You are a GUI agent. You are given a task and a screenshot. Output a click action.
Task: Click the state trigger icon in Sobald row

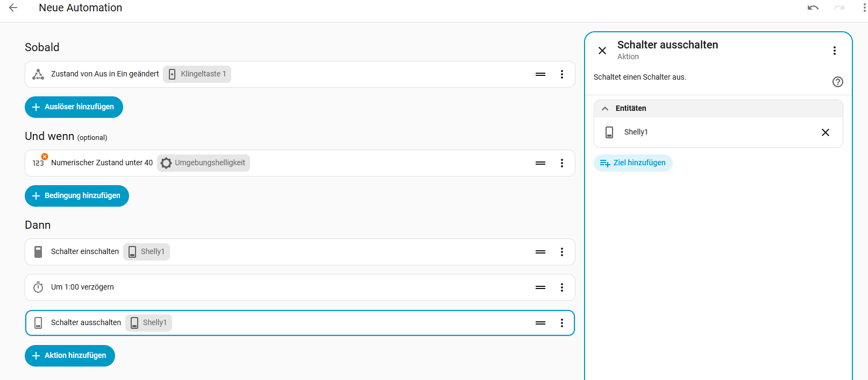[38, 74]
